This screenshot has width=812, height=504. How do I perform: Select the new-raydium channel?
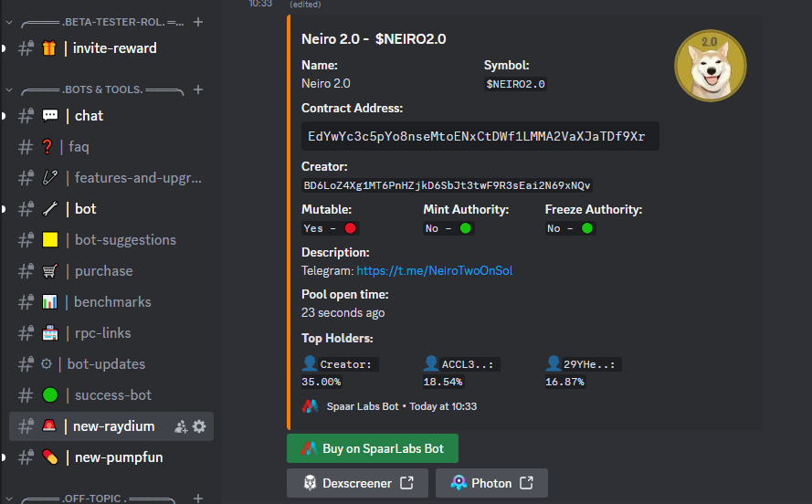(111, 426)
